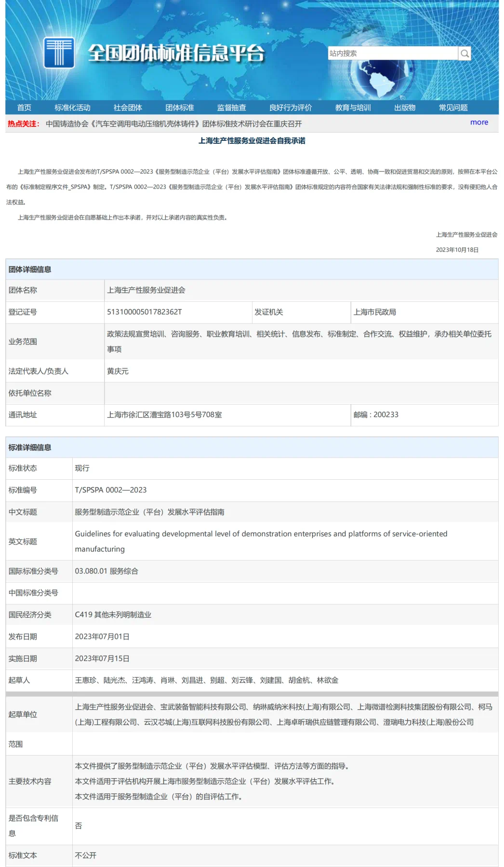The width and height of the screenshot is (504, 867).
Task: Focus the 站内搜索 search field
Action: click(393, 54)
